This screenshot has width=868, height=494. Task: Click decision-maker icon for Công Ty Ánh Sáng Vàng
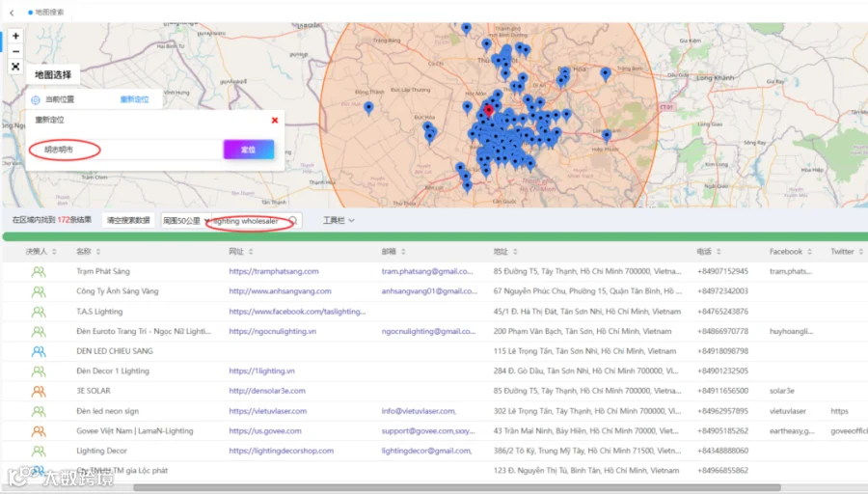(39, 291)
